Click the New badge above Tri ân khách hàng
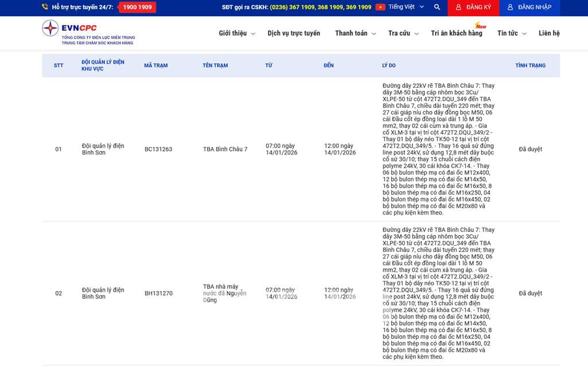 click(480, 26)
